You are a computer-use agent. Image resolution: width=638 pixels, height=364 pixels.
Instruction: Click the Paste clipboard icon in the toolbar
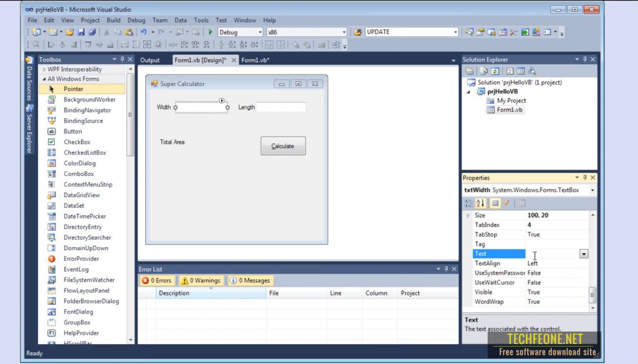129,32
